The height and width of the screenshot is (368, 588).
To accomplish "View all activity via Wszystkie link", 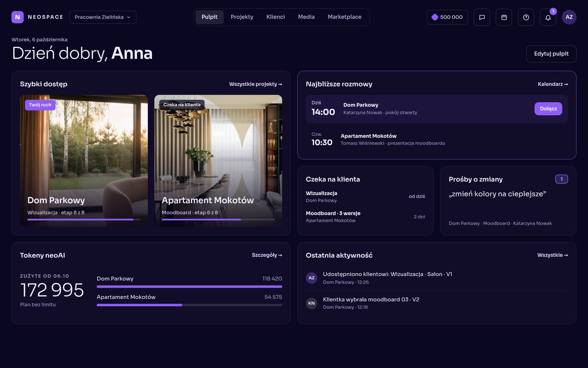I will 552,255.
